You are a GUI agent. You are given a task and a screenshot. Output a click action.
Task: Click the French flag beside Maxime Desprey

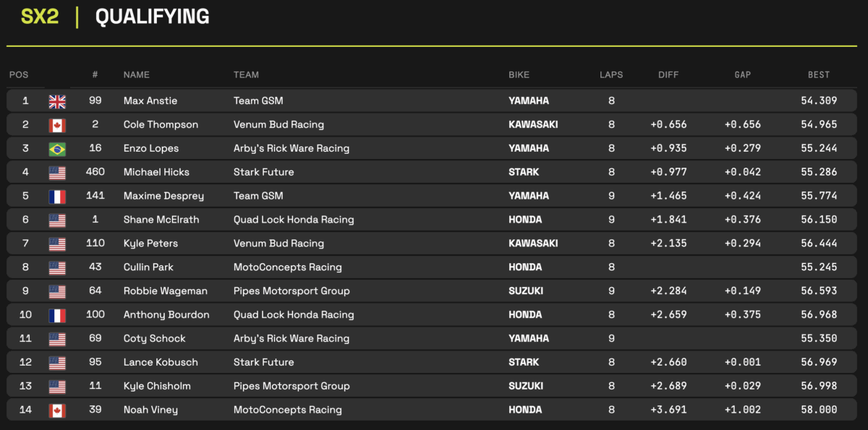click(57, 196)
